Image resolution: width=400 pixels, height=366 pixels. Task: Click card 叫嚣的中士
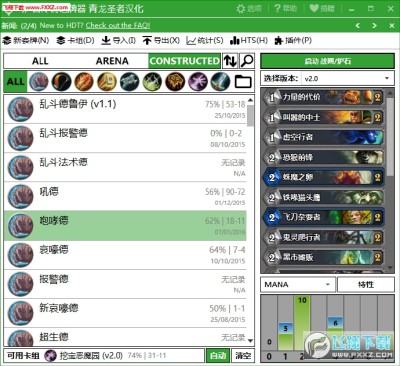[323, 117]
